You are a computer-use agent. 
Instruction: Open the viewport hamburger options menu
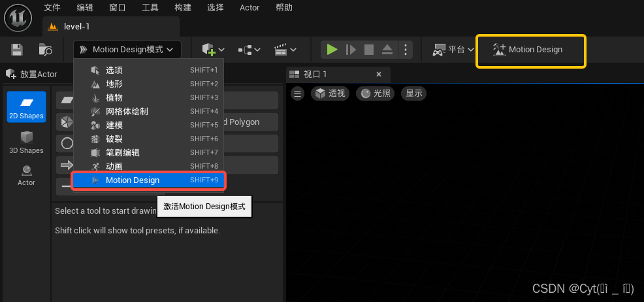coord(297,93)
